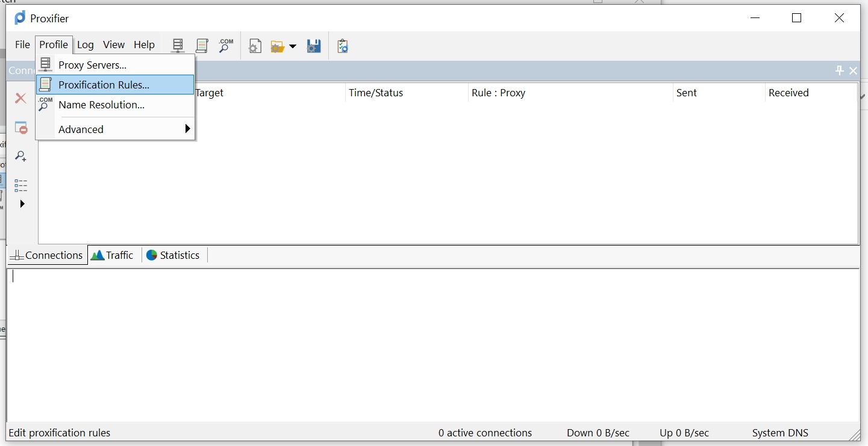Click the list view icon in sidebar

(x=21, y=185)
